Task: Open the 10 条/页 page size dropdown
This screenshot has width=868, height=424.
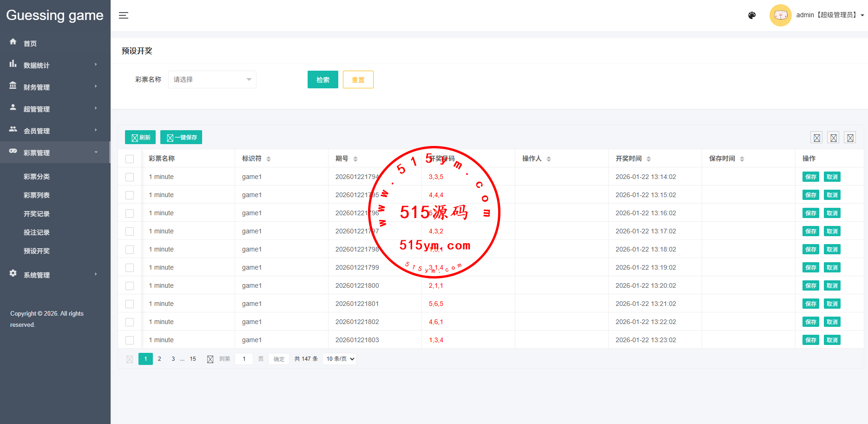Action: click(340, 359)
